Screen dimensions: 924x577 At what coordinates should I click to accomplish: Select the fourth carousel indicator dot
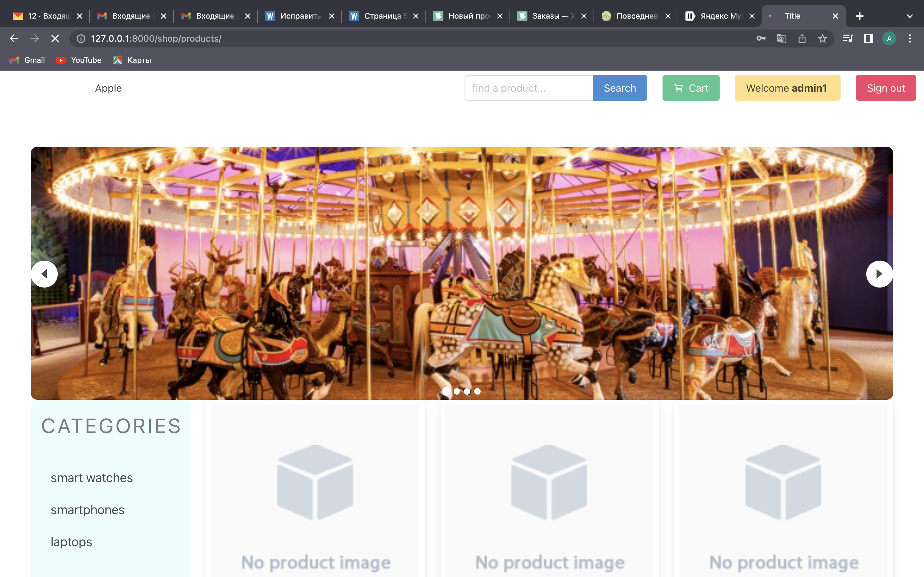(477, 391)
